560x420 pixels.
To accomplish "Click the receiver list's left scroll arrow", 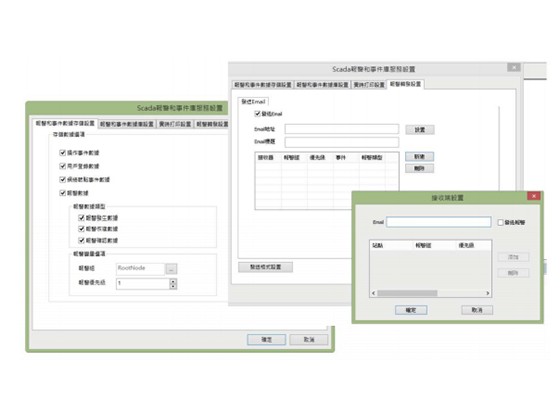I will [374, 293].
